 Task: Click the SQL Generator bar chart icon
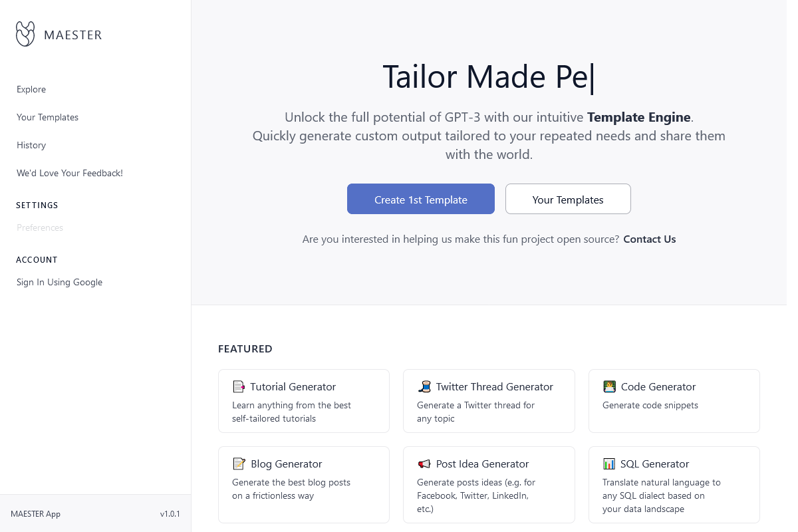click(x=609, y=464)
